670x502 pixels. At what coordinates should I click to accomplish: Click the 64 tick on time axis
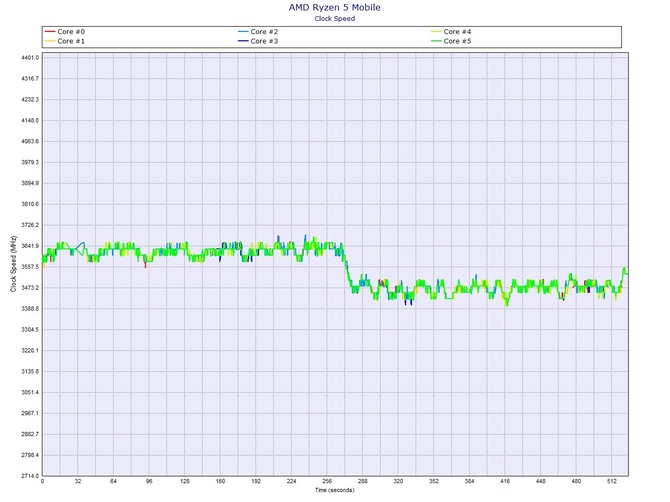[x=113, y=481]
